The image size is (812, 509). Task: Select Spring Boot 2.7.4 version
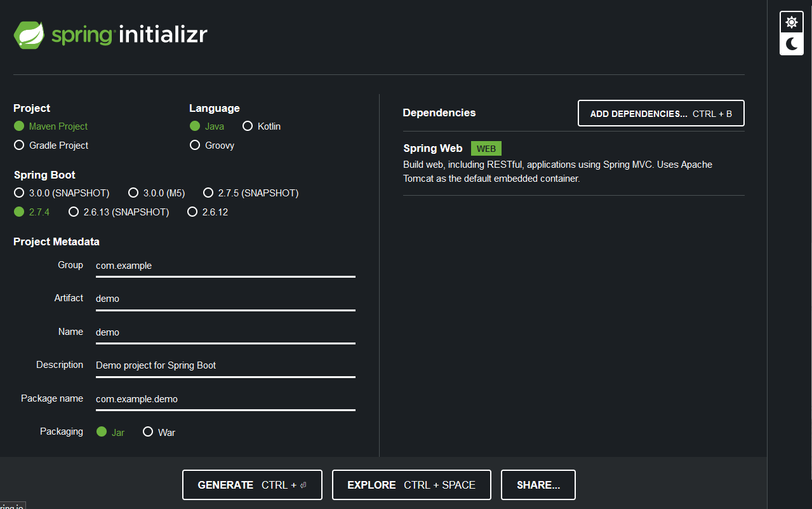point(32,212)
